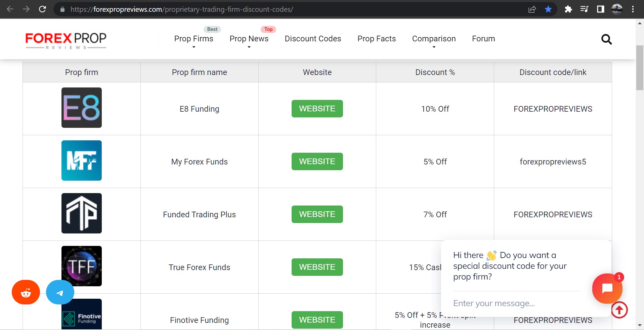
Task: Open the live chat bubble icon
Action: pos(607,288)
